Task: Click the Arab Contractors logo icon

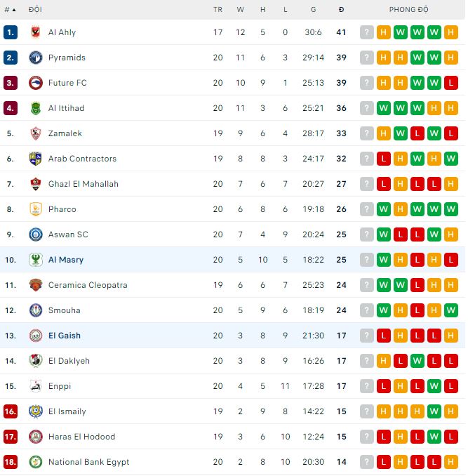Action: pos(35,159)
